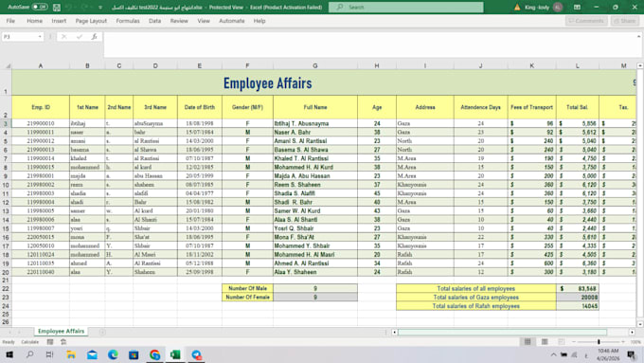Image resolution: width=644 pixels, height=363 pixels.
Task: Switch to the Help tab
Action: pos(259,21)
